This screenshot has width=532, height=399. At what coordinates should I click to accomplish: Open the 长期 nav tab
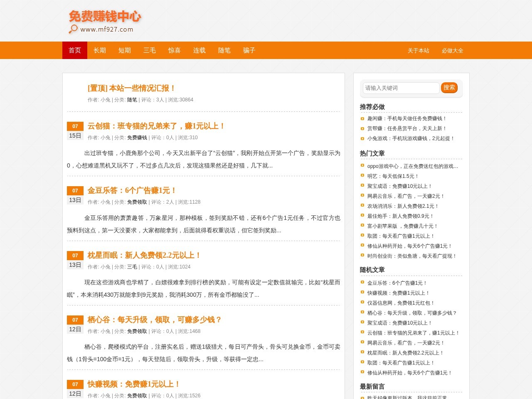pos(100,50)
